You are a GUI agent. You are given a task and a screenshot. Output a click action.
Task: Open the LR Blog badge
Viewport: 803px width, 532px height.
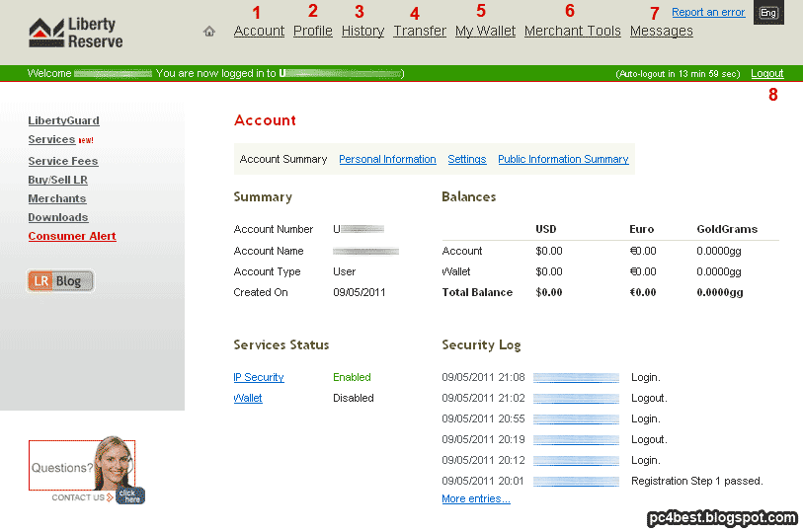coord(60,281)
